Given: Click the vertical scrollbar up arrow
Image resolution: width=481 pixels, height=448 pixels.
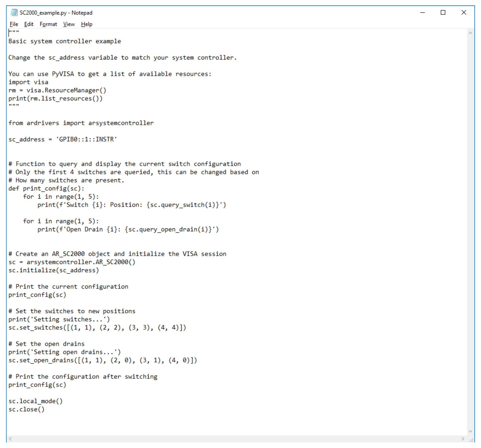Looking at the screenshot, I should [x=470, y=33].
